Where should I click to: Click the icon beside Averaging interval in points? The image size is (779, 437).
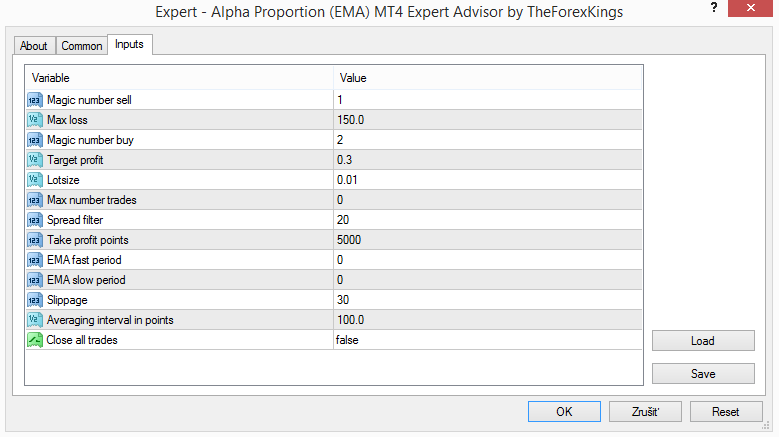(x=34, y=320)
